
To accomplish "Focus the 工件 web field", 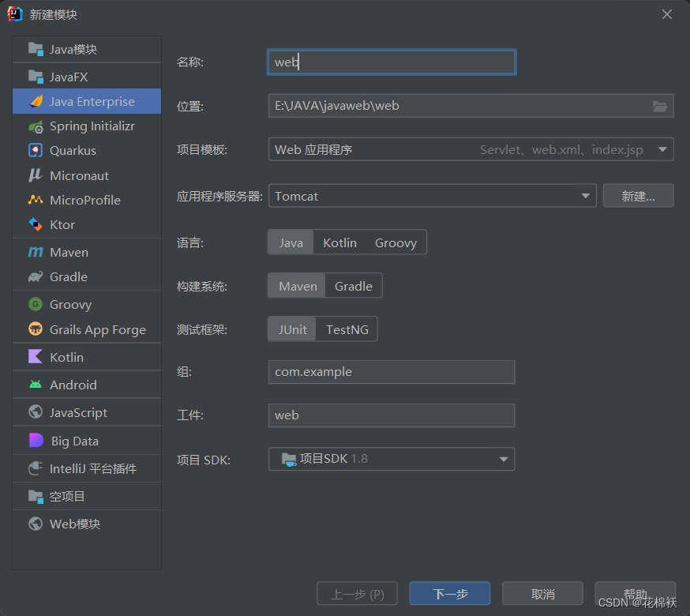I will pos(392,415).
